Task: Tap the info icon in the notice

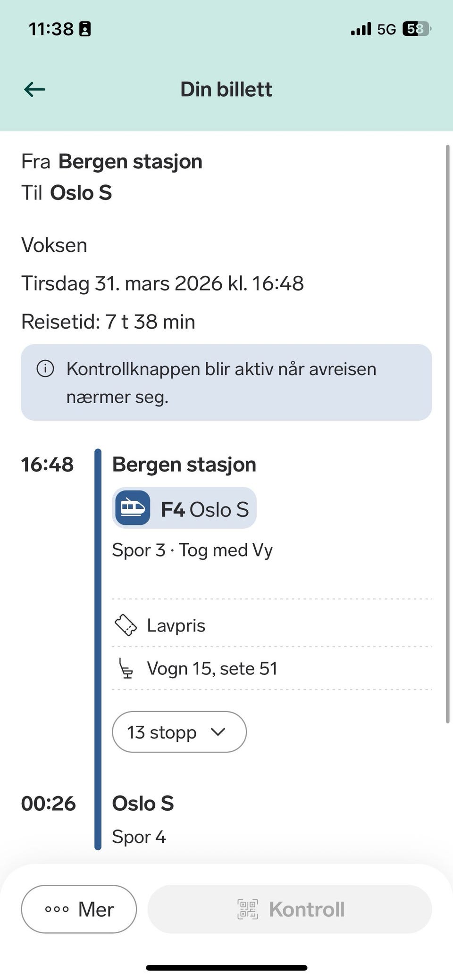Action: click(45, 368)
